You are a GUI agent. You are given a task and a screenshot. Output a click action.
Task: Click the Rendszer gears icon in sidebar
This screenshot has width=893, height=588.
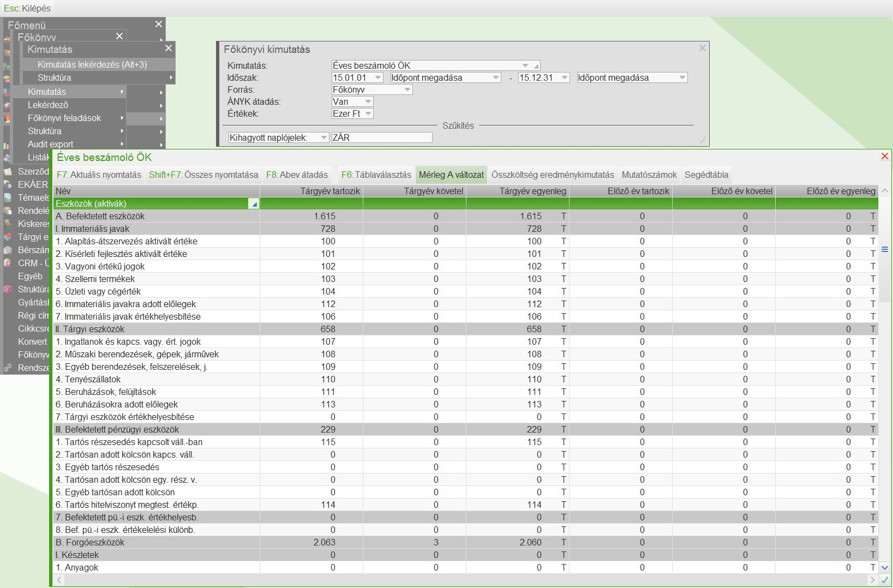pos(8,368)
